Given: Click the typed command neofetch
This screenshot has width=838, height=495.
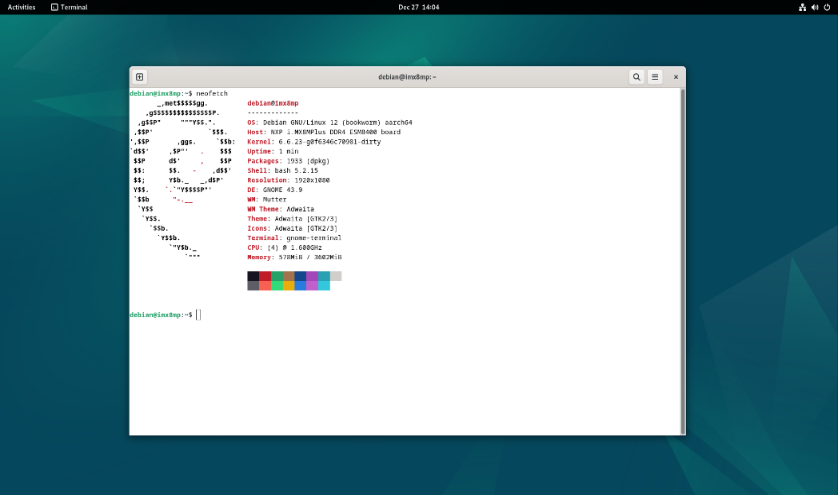Looking at the screenshot, I should click(212, 94).
